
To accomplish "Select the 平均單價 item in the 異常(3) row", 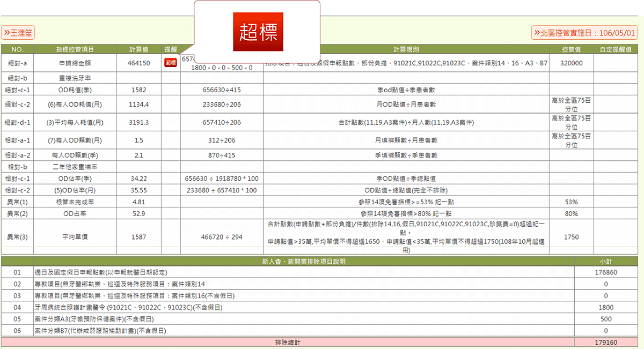I will click(x=75, y=236).
